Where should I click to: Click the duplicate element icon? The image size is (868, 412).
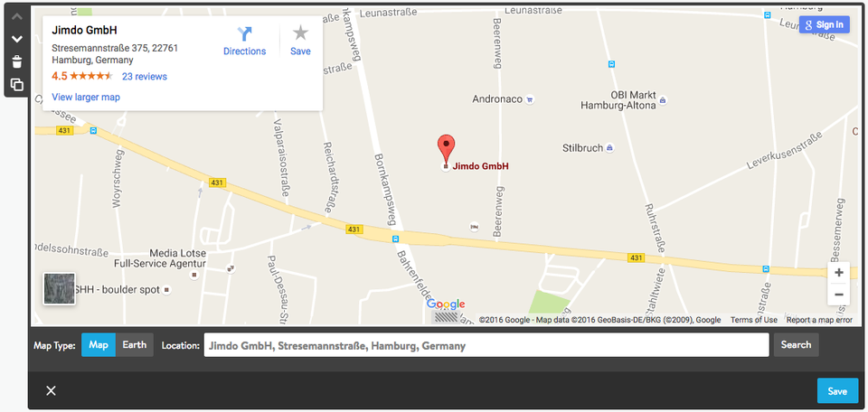(x=17, y=85)
